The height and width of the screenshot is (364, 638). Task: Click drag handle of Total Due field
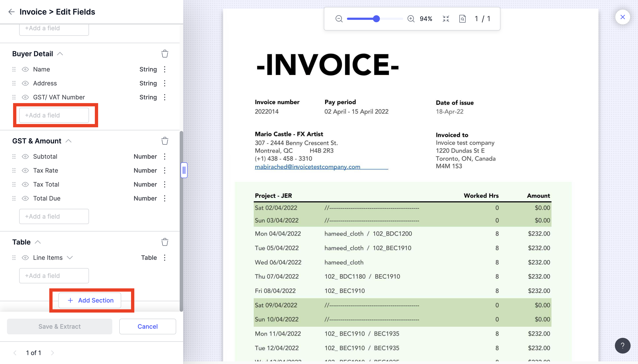[14, 199]
